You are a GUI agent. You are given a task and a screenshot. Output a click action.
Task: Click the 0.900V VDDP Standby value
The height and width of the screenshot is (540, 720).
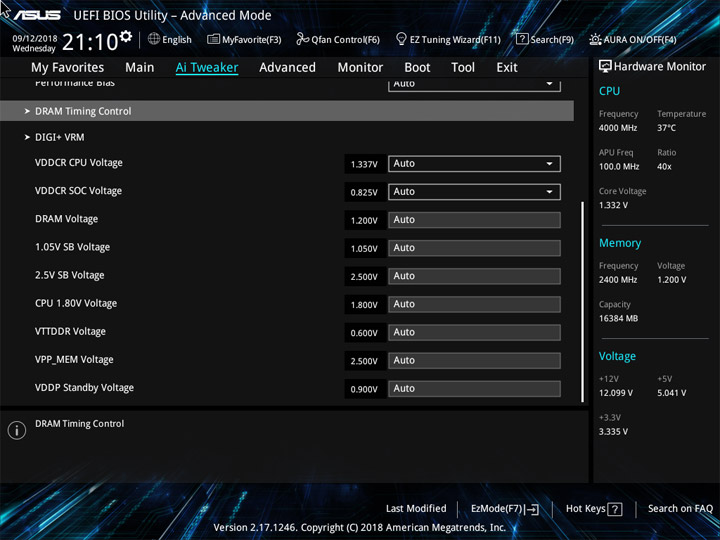(x=364, y=389)
